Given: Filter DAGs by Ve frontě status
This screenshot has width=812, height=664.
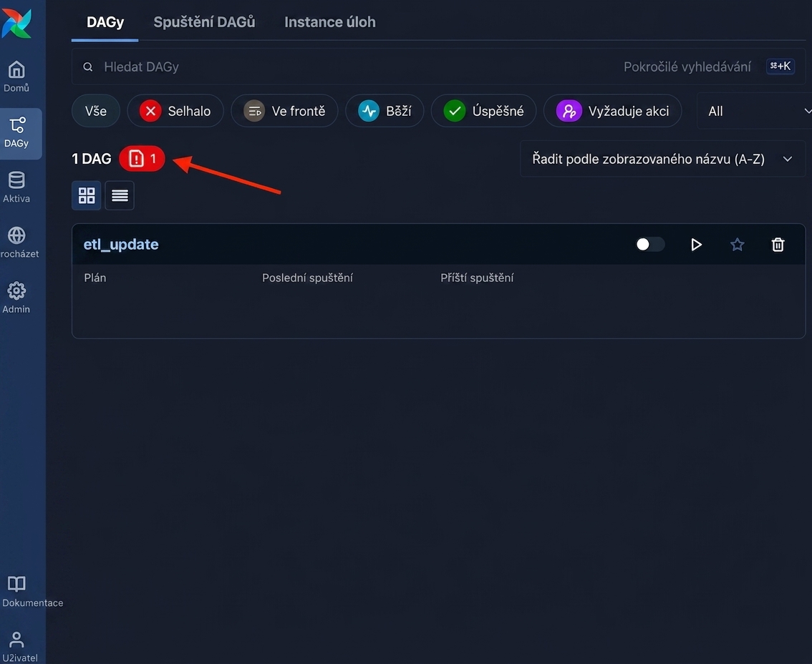Looking at the screenshot, I should pyautogui.click(x=285, y=111).
